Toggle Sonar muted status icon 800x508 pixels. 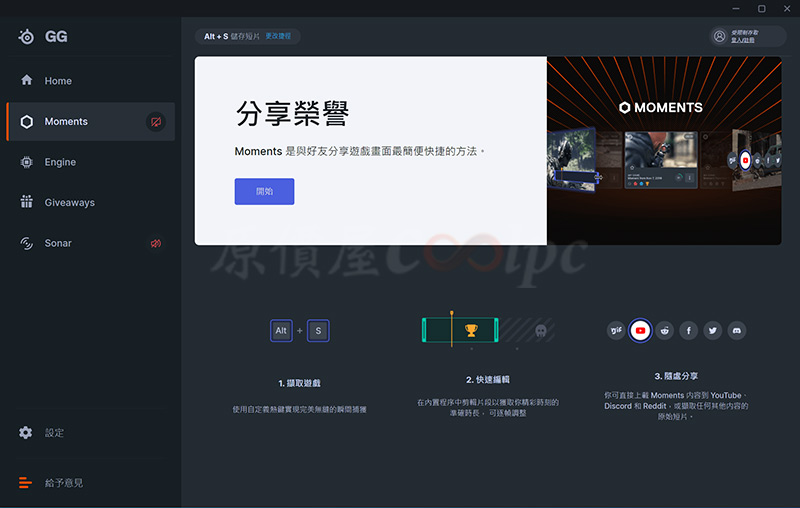pos(156,243)
